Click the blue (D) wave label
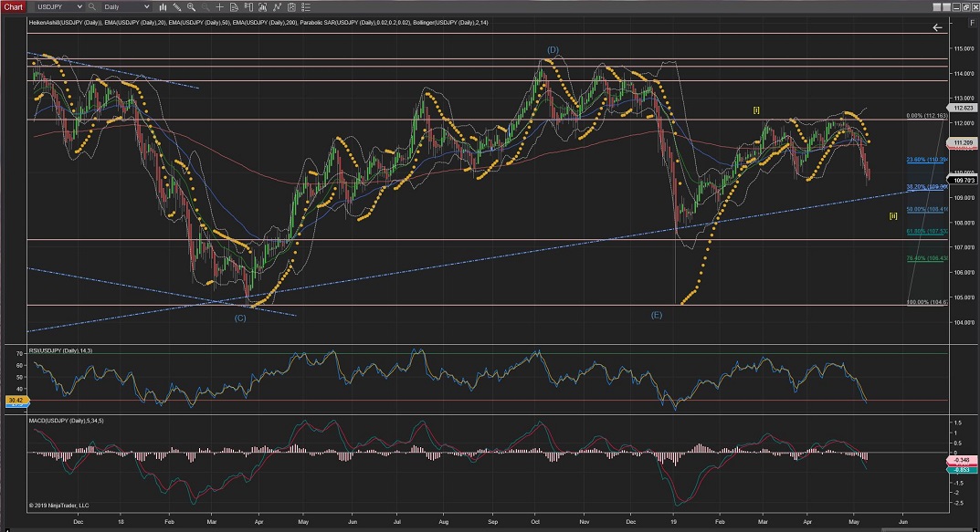The width and height of the screenshot is (980, 532). 553,49
